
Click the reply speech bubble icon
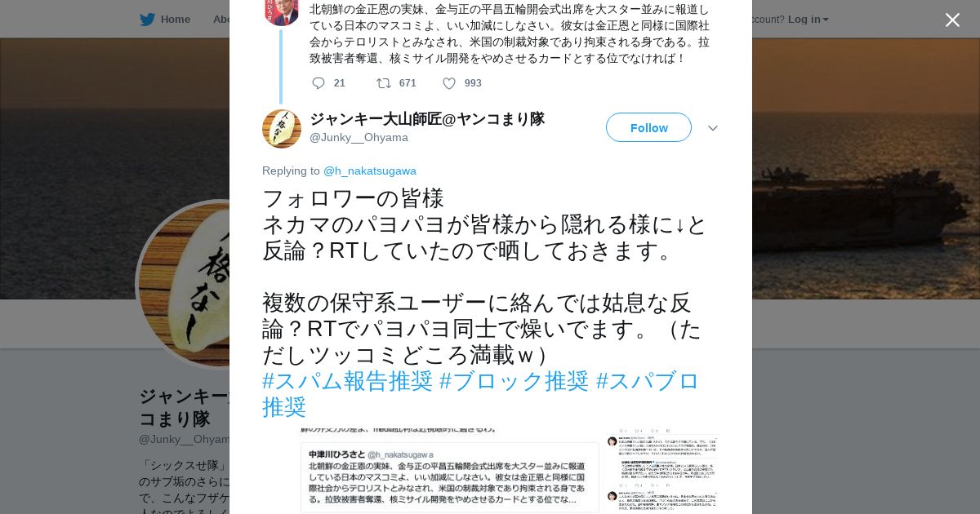(318, 83)
